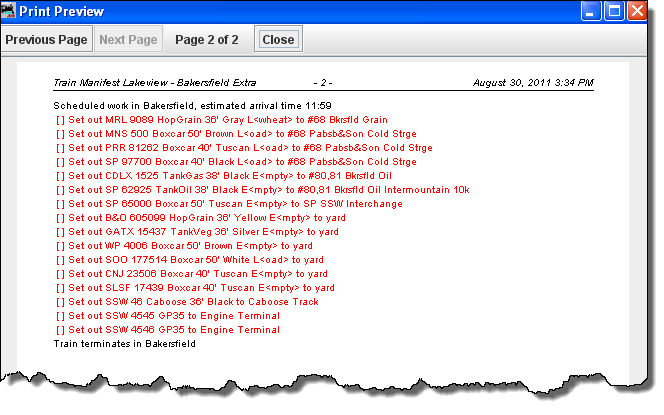Check the CDLX 1525 TankGas set out box
The image size is (664, 415).
click(x=61, y=175)
